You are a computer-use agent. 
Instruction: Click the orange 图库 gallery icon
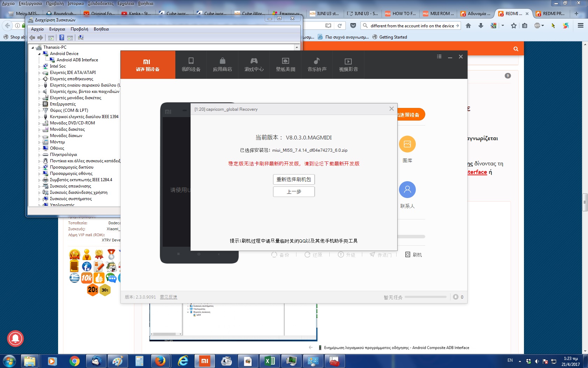(407, 144)
